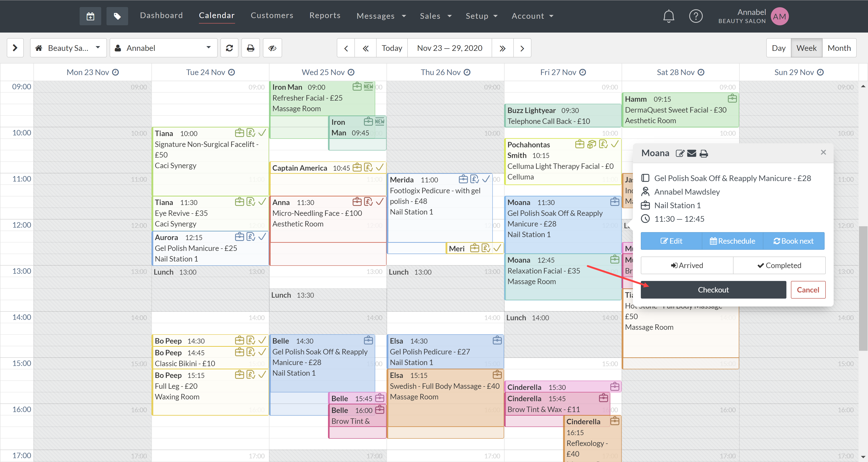The width and height of the screenshot is (868, 462).
Task: Click the Checkout button
Action: (713, 290)
